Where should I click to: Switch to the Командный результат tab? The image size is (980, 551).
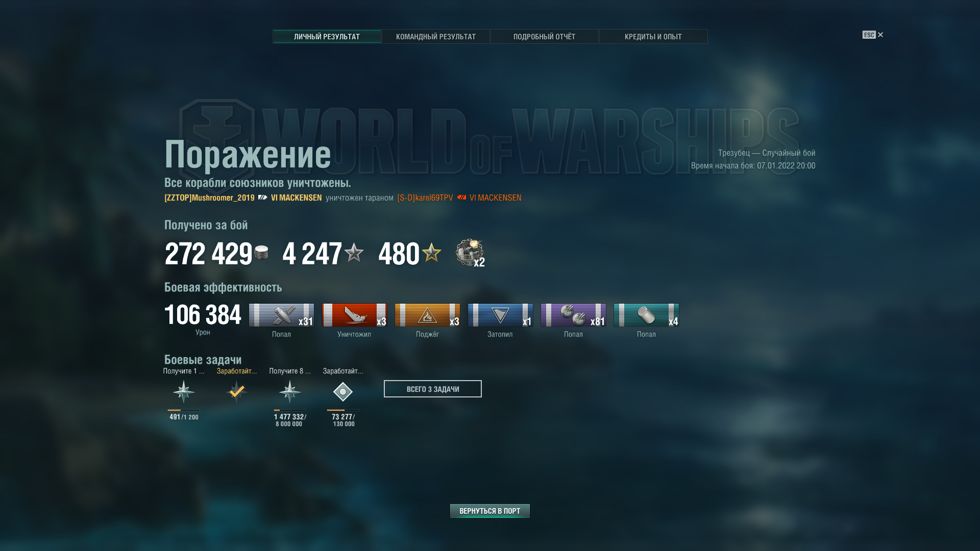pyautogui.click(x=435, y=37)
